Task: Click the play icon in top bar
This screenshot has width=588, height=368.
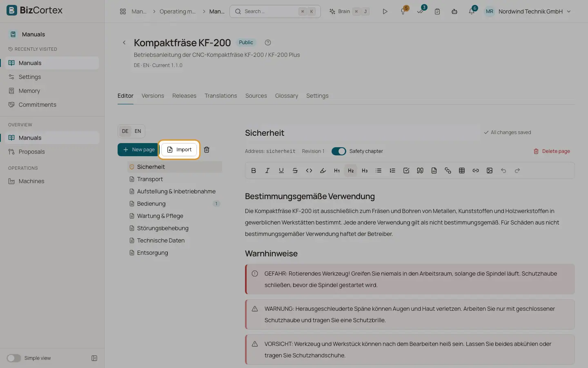Action: tap(385, 11)
